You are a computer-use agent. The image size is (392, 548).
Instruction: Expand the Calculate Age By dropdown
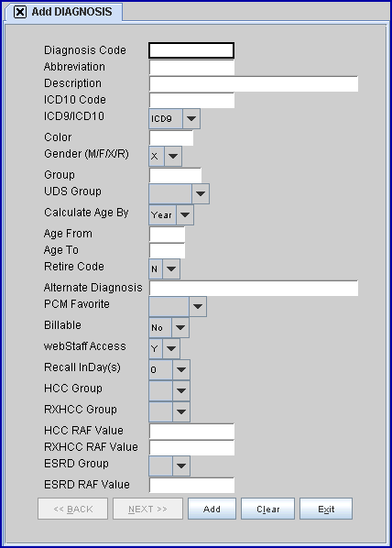coord(185,214)
